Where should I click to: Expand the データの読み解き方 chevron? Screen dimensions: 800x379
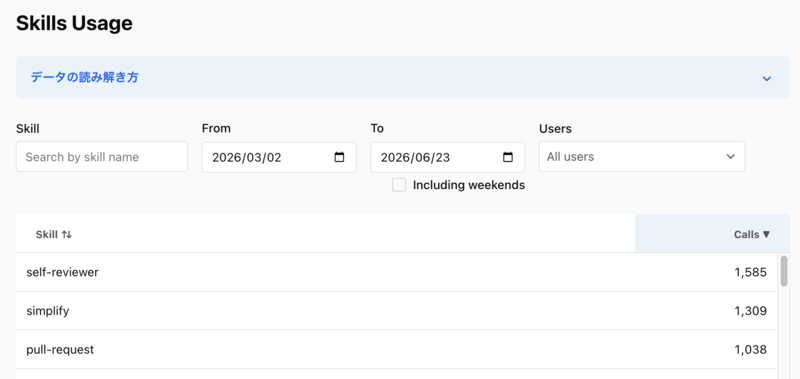(766, 79)
